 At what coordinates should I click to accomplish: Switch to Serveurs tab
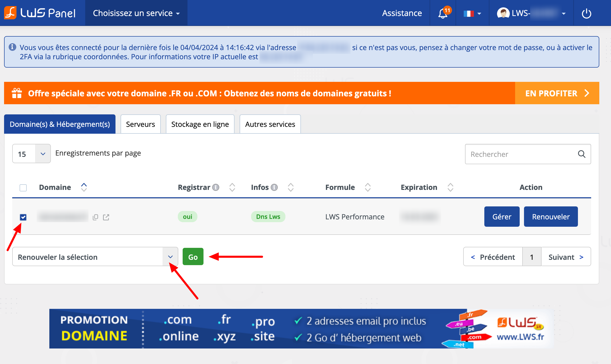pyautogui.click(x=140, y=124)
